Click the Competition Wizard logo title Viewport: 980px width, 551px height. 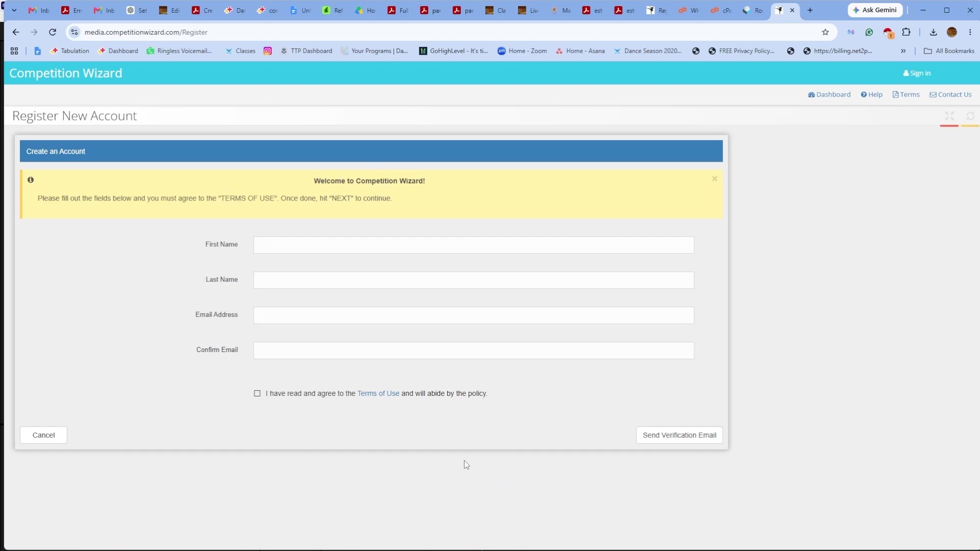(x=66, y=73)
